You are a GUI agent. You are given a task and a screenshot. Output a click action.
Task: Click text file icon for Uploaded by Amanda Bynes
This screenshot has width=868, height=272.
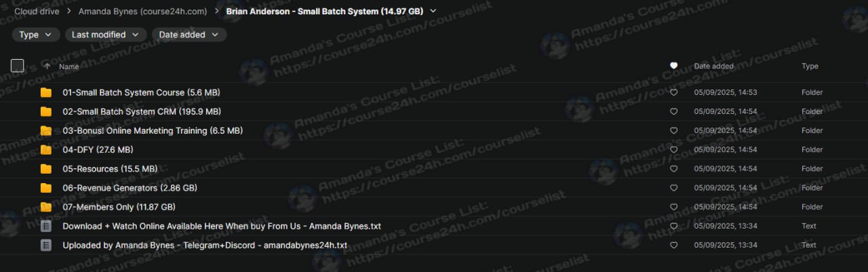coord(46,245)
